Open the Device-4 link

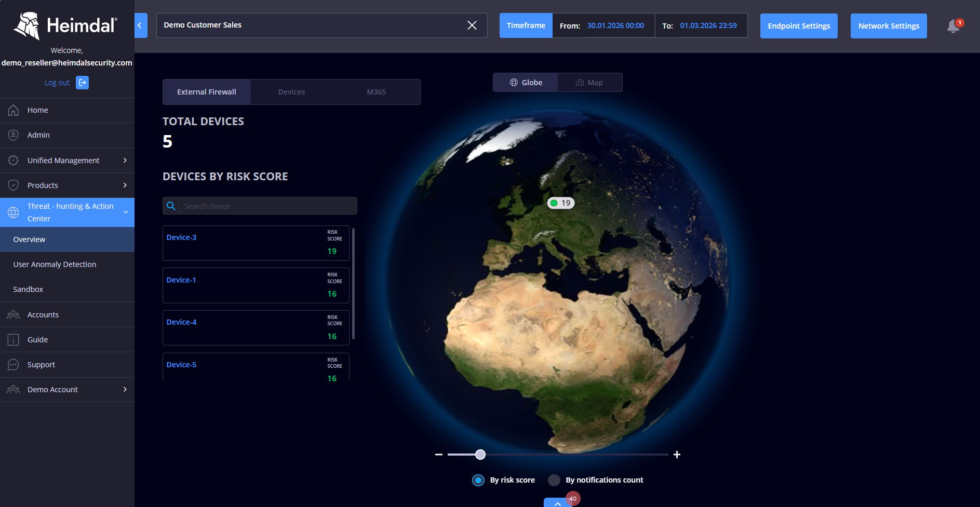click(181, 322)
